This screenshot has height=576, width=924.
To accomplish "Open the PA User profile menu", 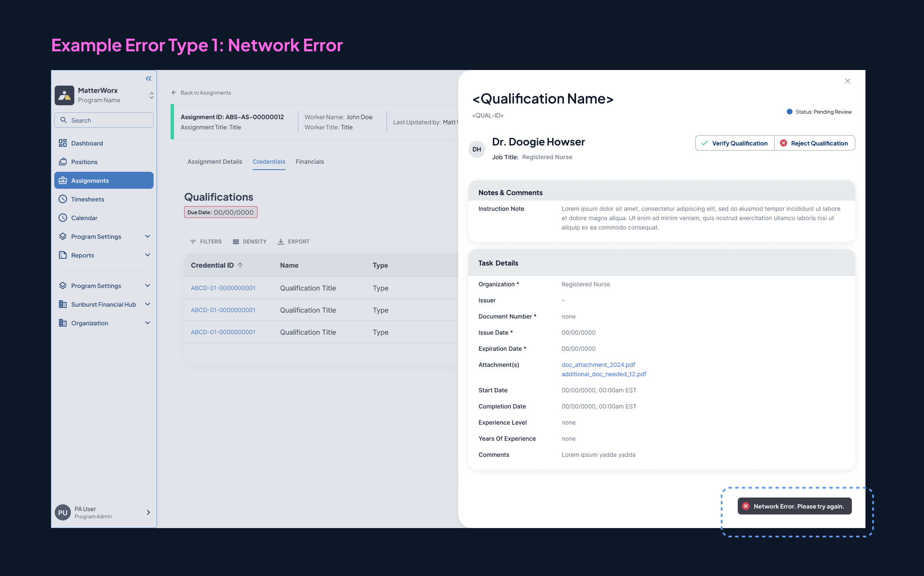I will coord(148,512).
